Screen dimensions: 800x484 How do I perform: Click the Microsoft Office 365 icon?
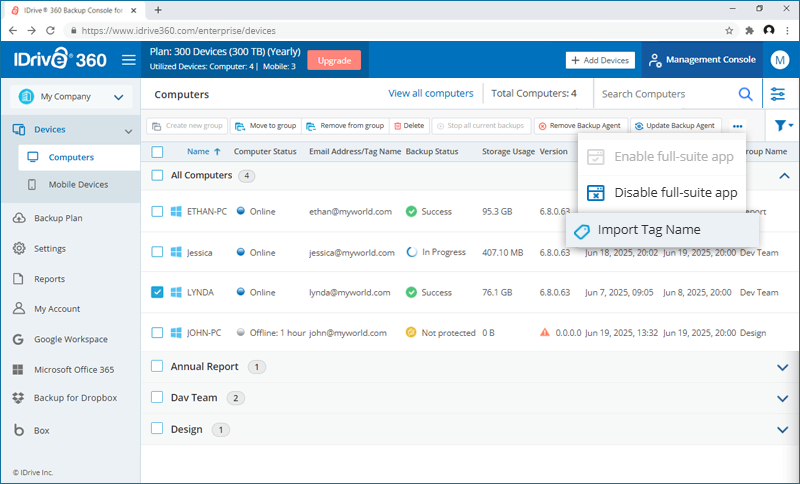[18, 369]
